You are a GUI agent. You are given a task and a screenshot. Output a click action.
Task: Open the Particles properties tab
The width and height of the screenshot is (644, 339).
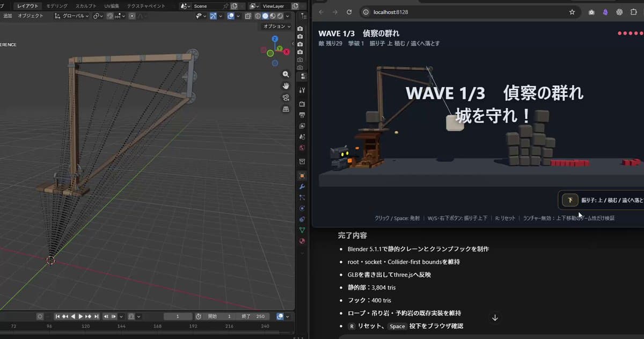[x=302, y=197]
